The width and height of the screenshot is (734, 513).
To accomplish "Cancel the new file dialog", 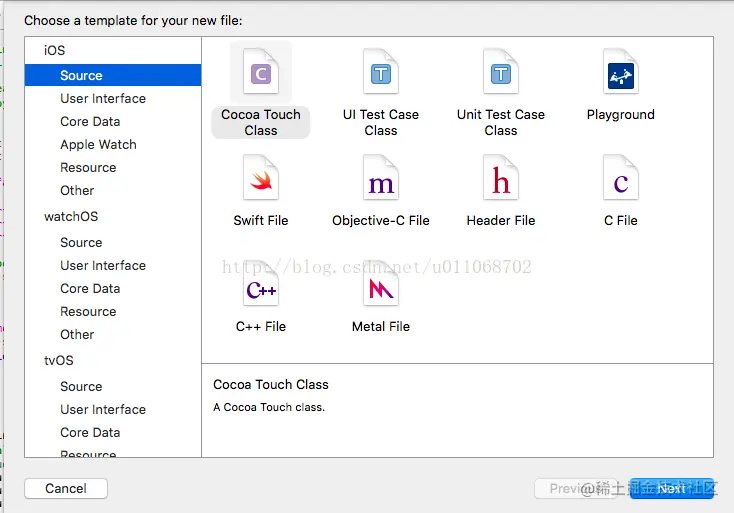I will pyautogui.click(x=66, y=488).
